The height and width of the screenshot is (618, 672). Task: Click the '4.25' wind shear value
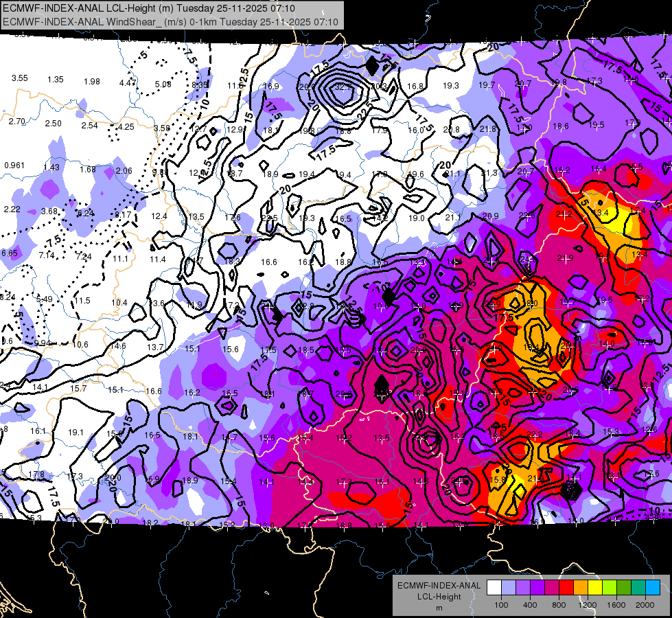click(x=126, y=127)
